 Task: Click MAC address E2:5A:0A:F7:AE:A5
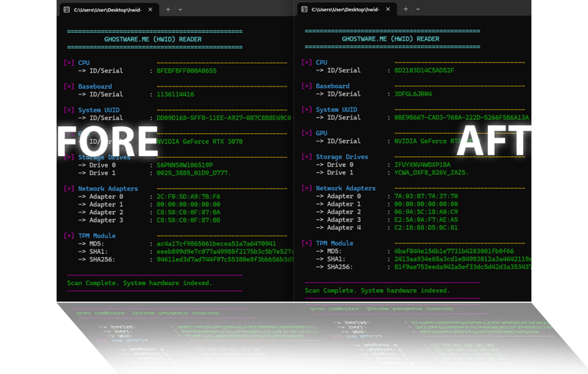tap(426, 220)
